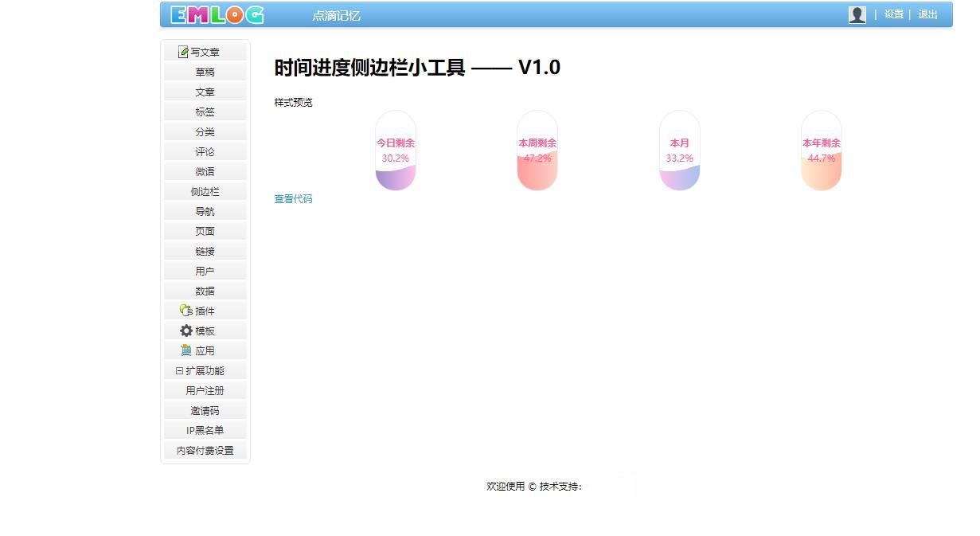Open the store icon beside 应用
The image size is (980, 536).
(184, 350)
